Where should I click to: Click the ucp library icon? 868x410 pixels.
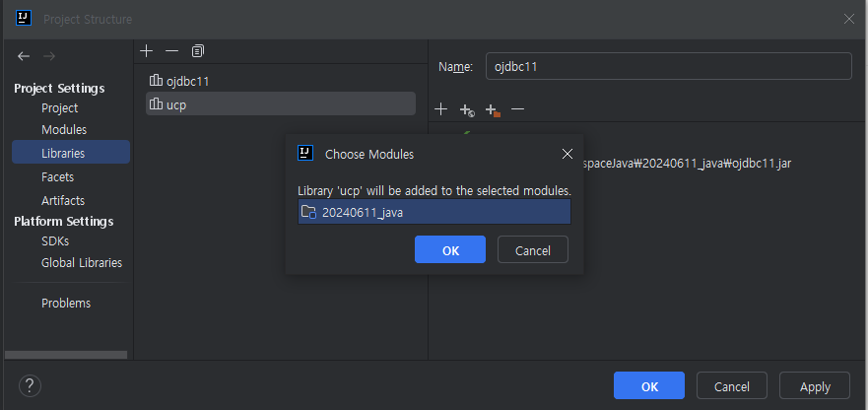tap(156, 104)
